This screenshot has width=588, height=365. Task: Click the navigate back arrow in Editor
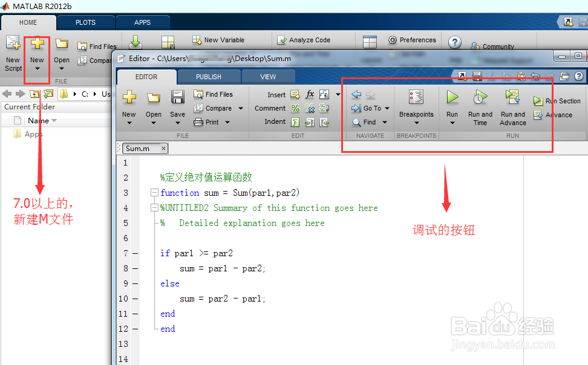[356, 94]
